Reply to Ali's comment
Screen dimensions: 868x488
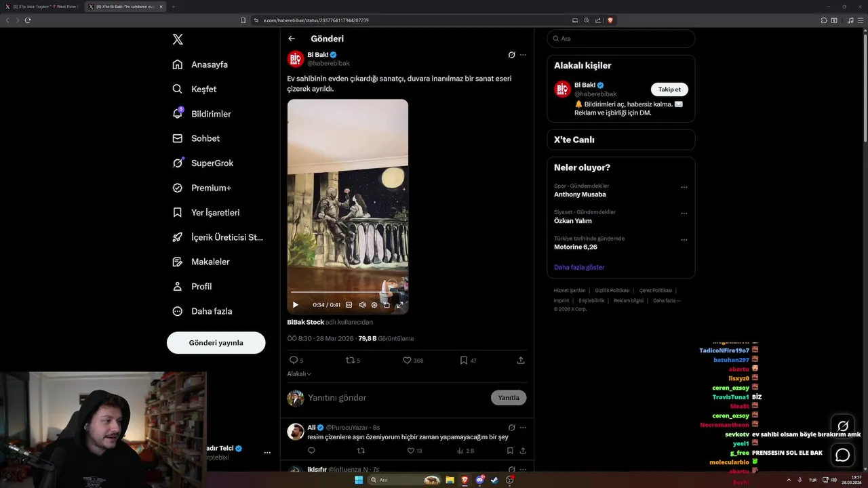pyautogui.click(x=312, y=451)
